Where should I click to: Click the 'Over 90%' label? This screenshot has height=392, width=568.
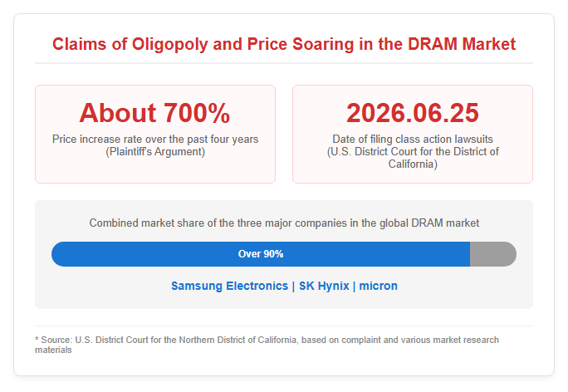[261, 254]
